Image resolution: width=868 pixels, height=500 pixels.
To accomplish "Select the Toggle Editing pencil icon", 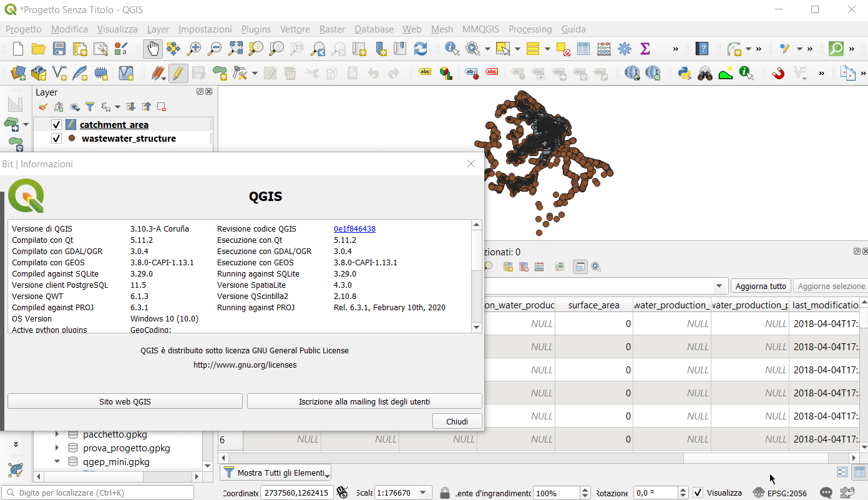I will coord(178,73).
